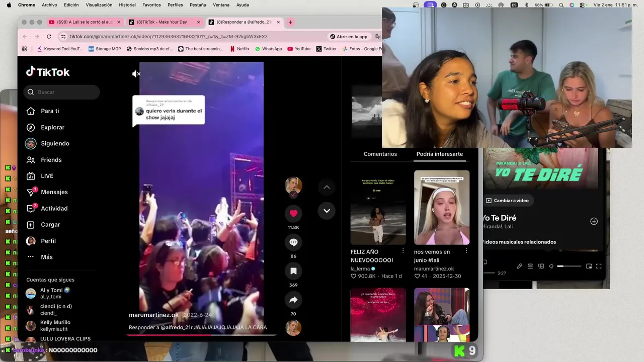Open options for nos vemos en junio video
Viewport: 644px width, 362px height.
466,251
